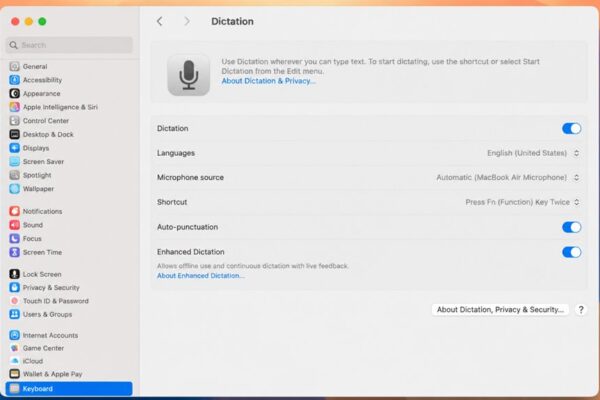Turn off the Dictation toggle

pyautogui.click(x=572, y=129)
